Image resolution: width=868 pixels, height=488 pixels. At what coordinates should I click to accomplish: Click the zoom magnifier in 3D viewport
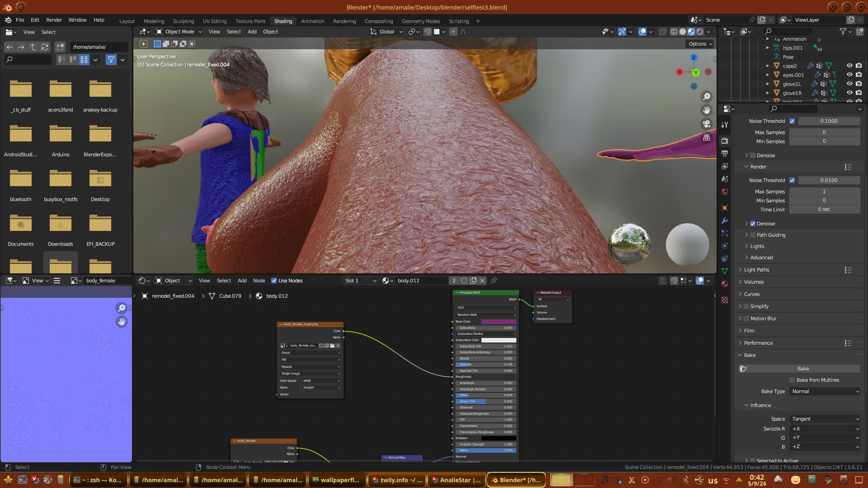[706, 97]
